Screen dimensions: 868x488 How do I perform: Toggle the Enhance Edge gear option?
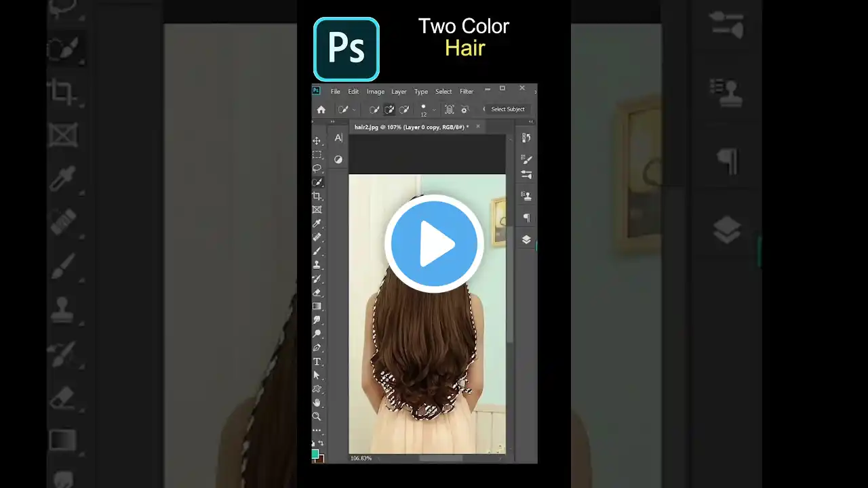[x=465, y=109]
